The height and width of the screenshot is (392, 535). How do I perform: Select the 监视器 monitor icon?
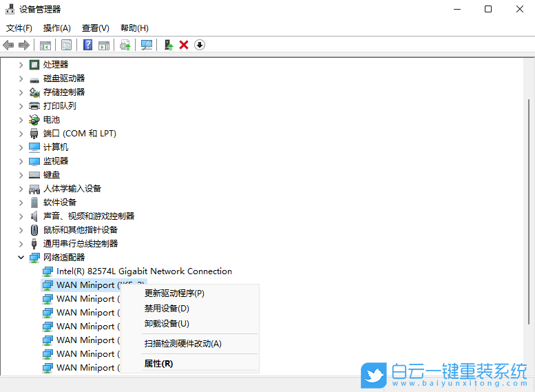coord(34,161)
